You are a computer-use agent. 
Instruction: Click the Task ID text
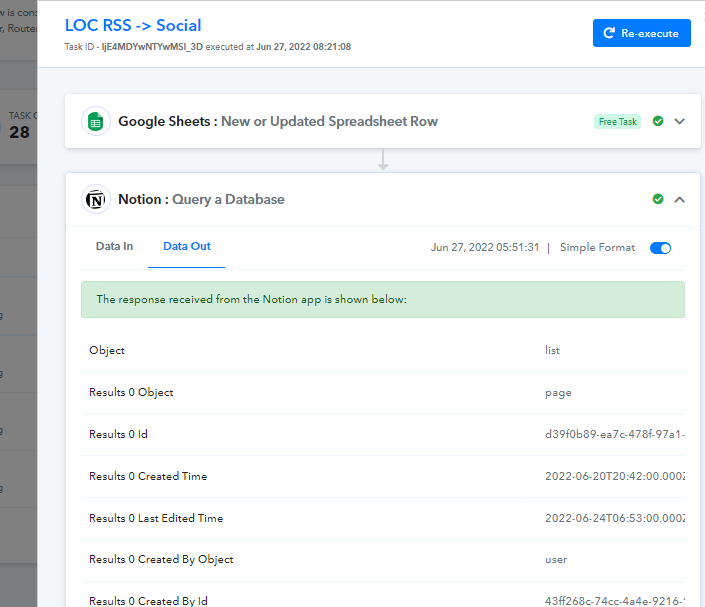(207, 47)
